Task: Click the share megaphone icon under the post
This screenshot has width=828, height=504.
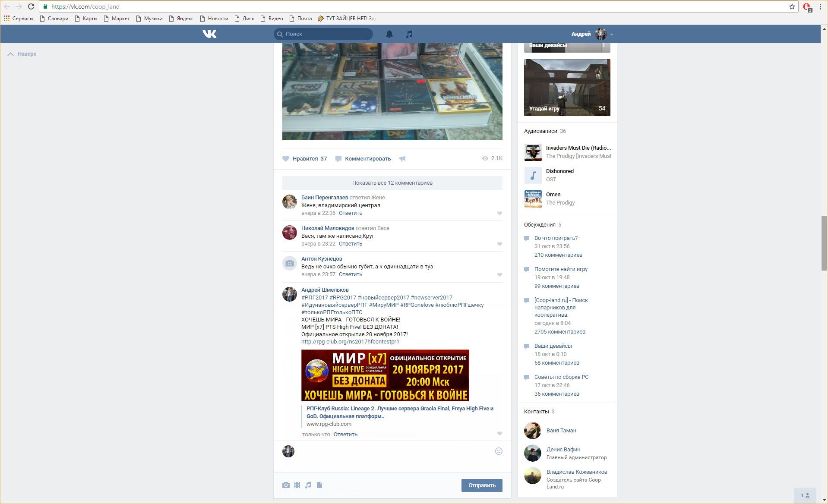Action: click(x=402, y=159)
